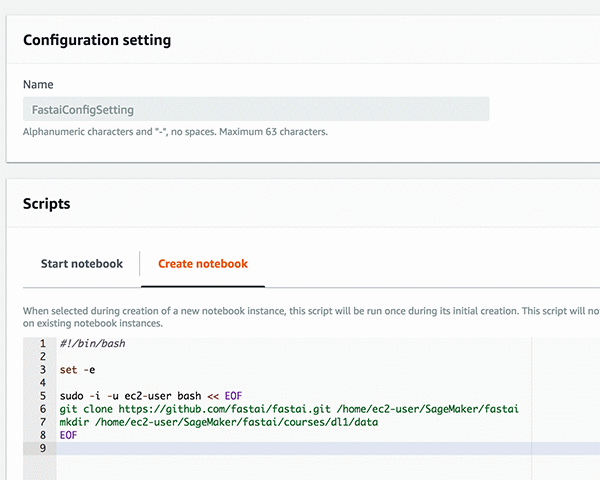The width and height of the screenshot is (600, 480).
Task: Click the Scripts section heading
Action: tap(46, 204)
